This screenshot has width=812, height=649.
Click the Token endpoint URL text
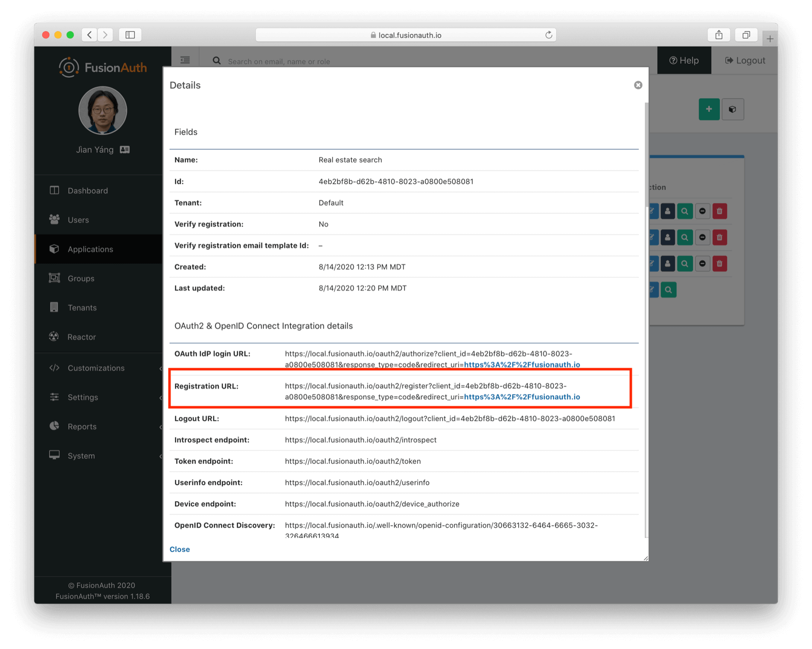tap(353, 461)
